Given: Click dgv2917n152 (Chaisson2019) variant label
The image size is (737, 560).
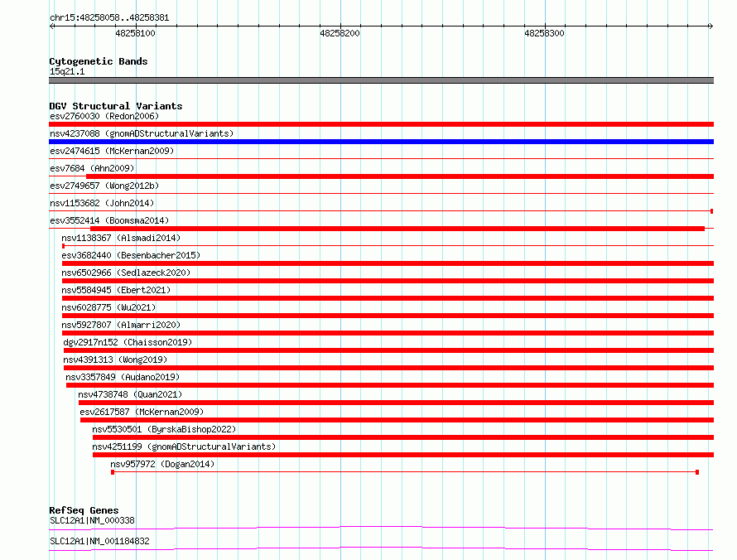Looking at the screenshot, I should (x=128, y=342).
